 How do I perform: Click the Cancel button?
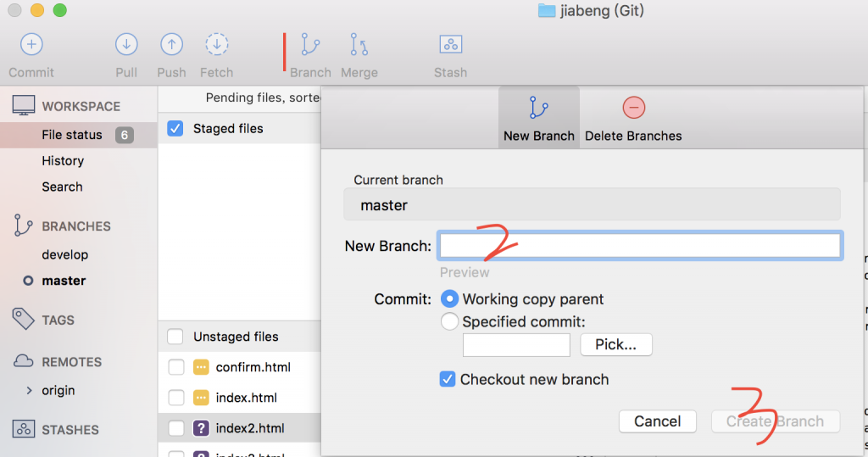658,421
